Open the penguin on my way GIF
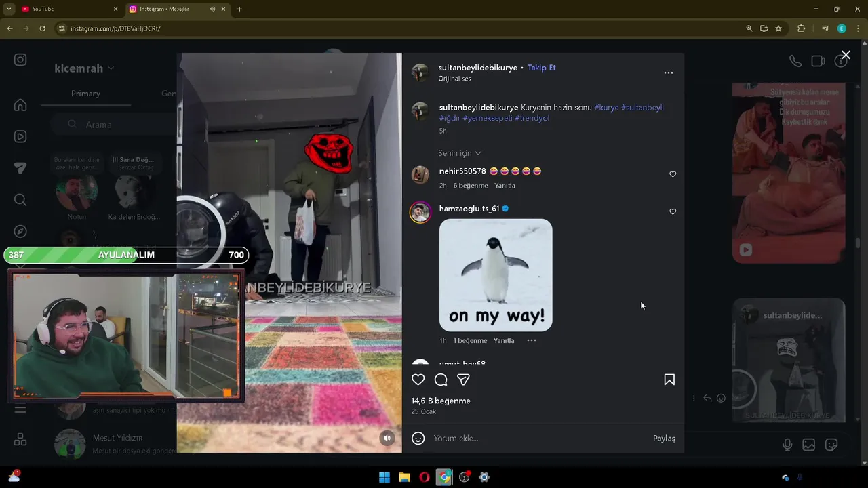This screenshot has height=488, width=868. tap(496, 275)
